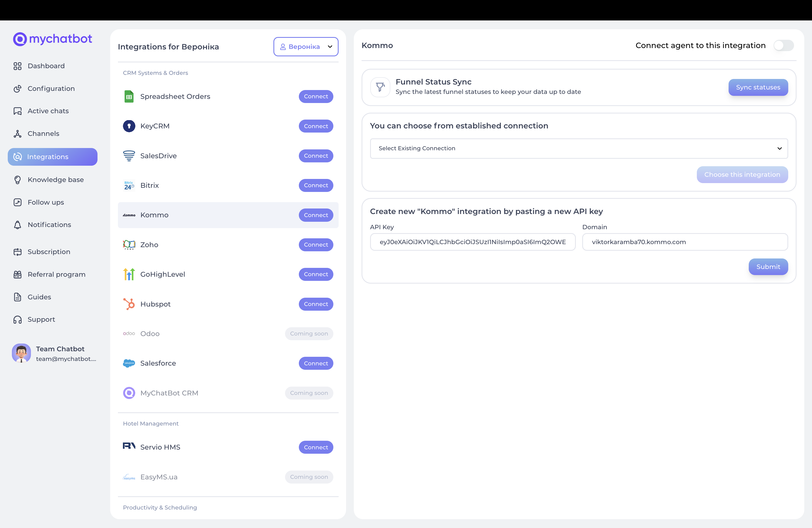This screenshot has height=528, width=812.
Task: Submit the new Kommo API key
Action: click(768, 267)
